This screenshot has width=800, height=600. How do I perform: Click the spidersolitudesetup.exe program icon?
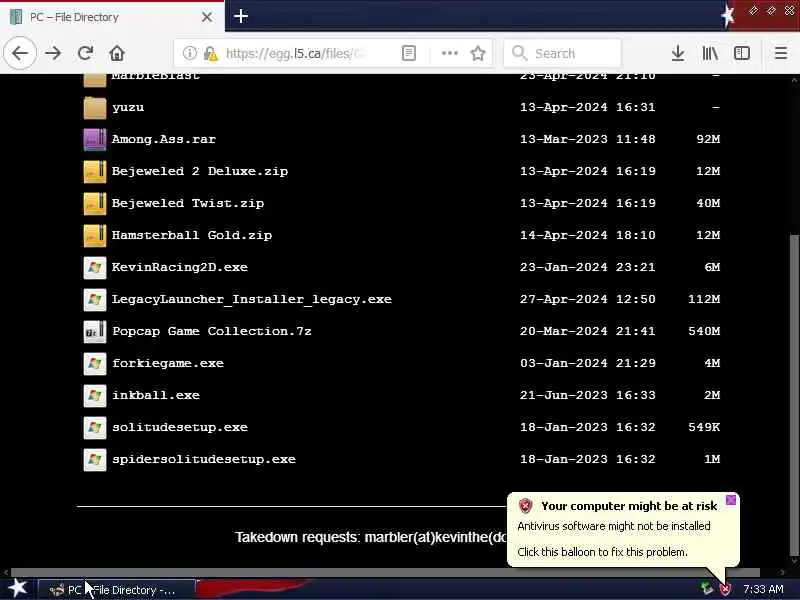(95, 459)
